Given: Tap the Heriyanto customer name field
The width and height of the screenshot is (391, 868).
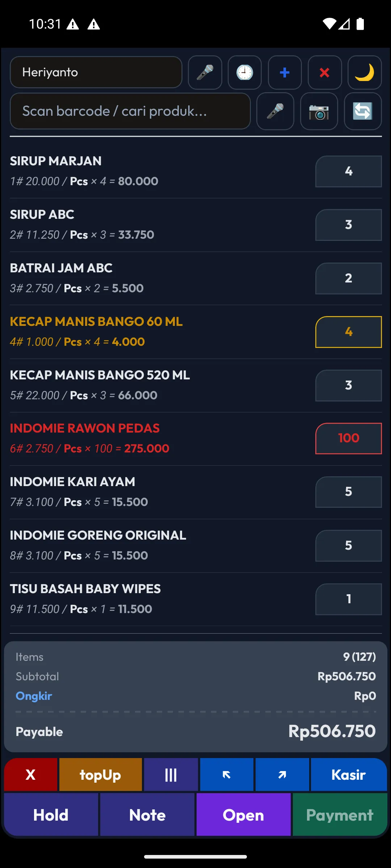Looking at the screenshot, I should coord(96,72).
